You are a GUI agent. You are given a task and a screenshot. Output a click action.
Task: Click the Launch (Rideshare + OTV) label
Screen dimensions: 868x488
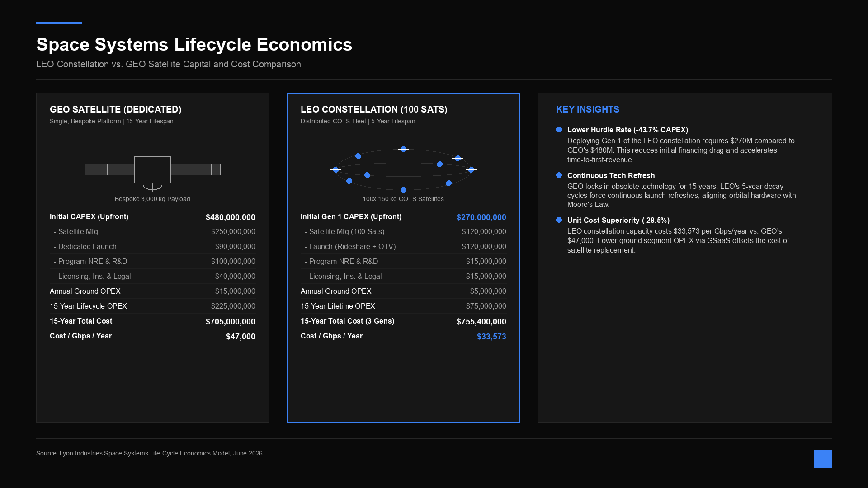point(350,246)
